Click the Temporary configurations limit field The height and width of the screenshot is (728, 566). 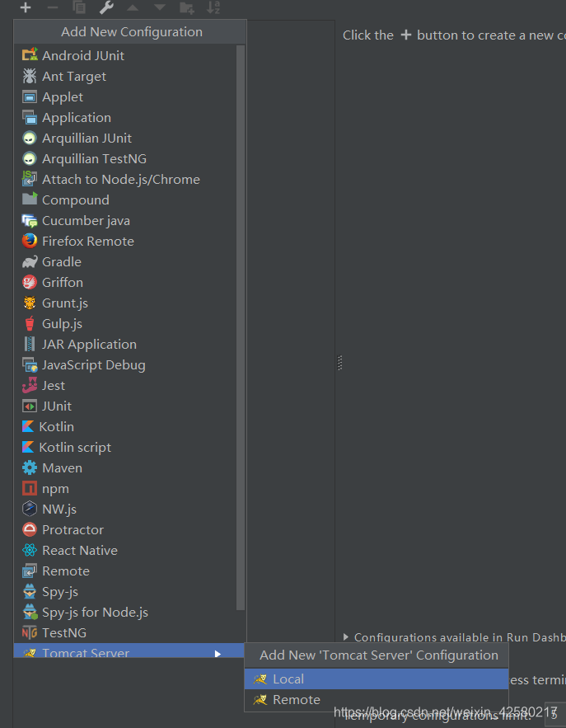click(555, 714)
